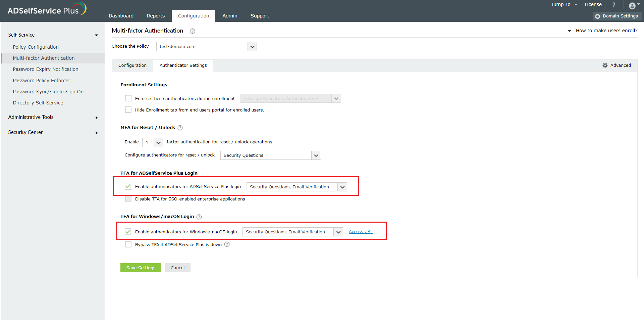Open the Reports tab
The width and height of the screenshot is (644, 320).
pyautogui.click(x=156, y=16)
